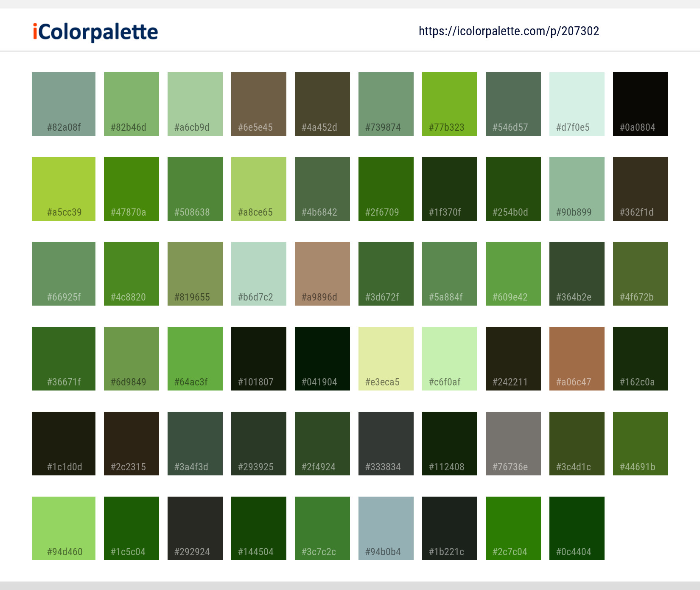This screenshot has width=700, height=590.
Task: Select the #82b46d color swatch
Action: point(132,104)
